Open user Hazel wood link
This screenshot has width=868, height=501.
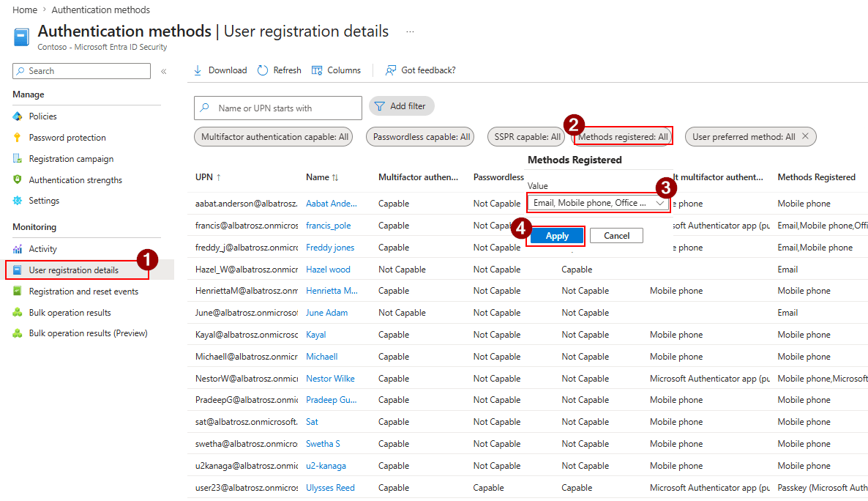(x=329, y=270)
